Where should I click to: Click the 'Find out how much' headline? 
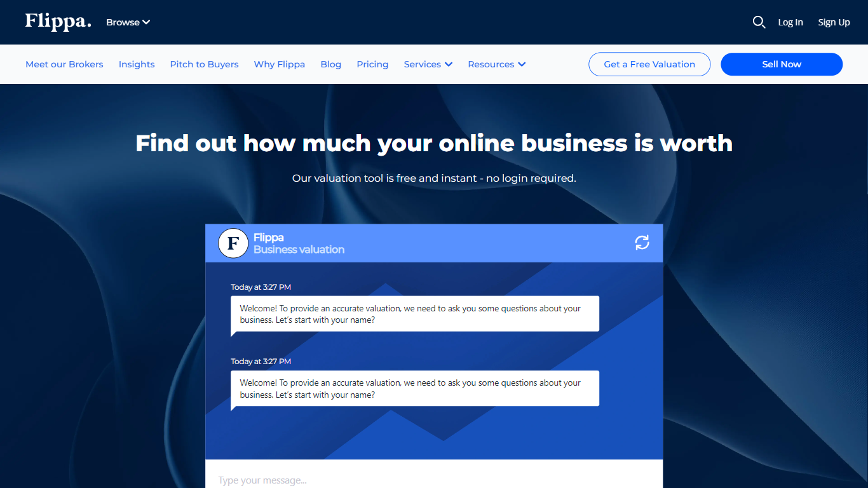click(434, 143)
